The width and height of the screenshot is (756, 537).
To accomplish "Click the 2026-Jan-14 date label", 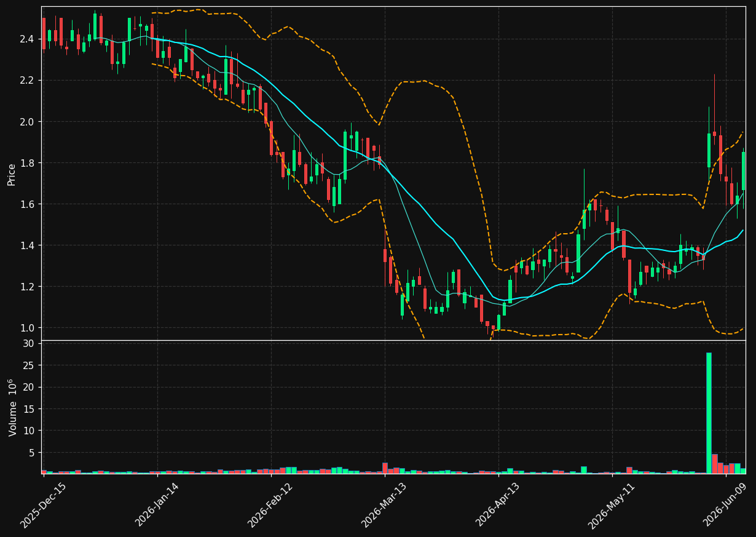I will click(x=157, y=506).
